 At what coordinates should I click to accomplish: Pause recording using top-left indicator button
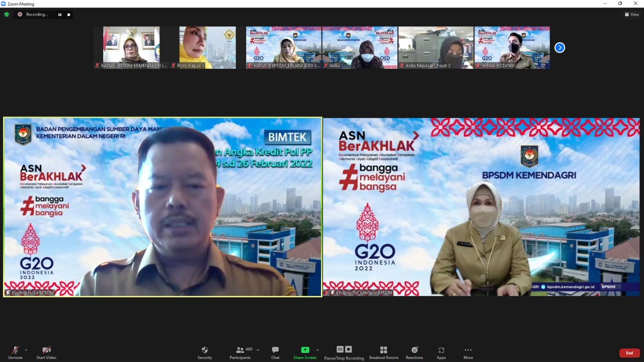click(60, 15)
